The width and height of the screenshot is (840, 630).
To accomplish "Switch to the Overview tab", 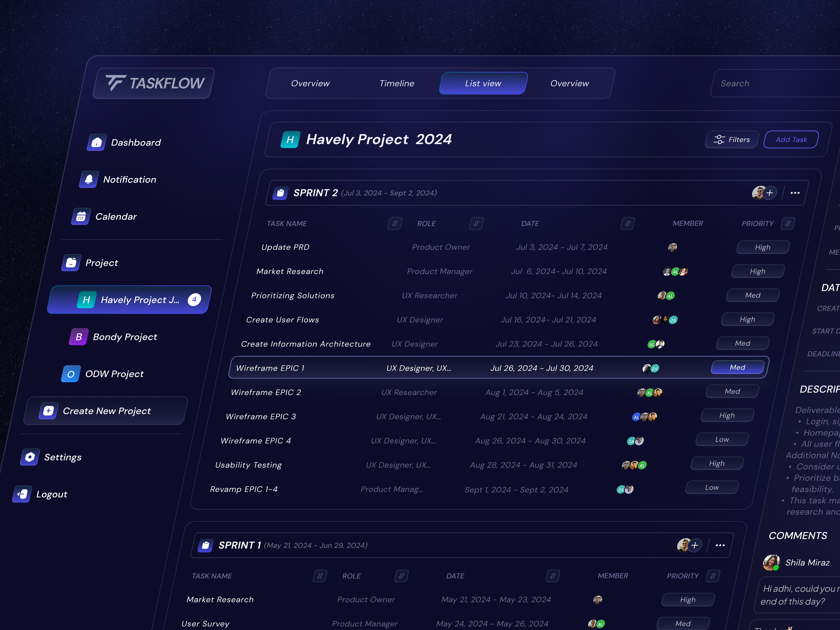I will coord(310,83).
